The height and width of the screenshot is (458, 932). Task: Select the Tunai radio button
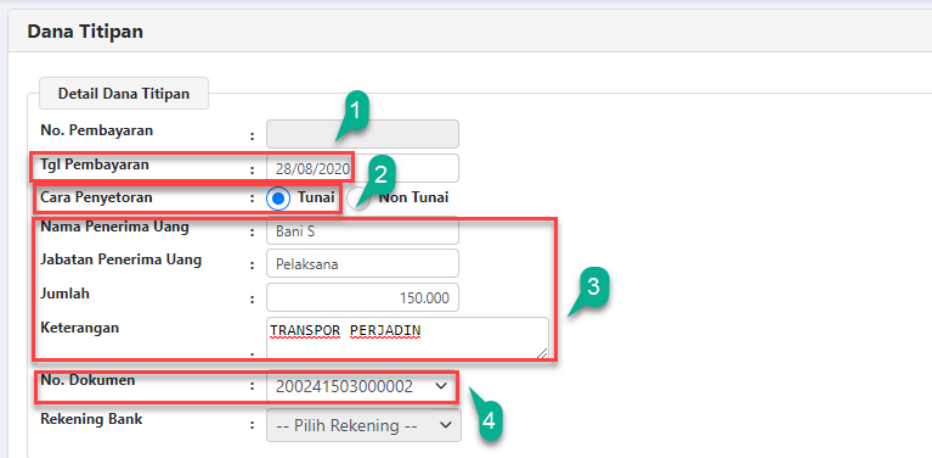point(279,198)
